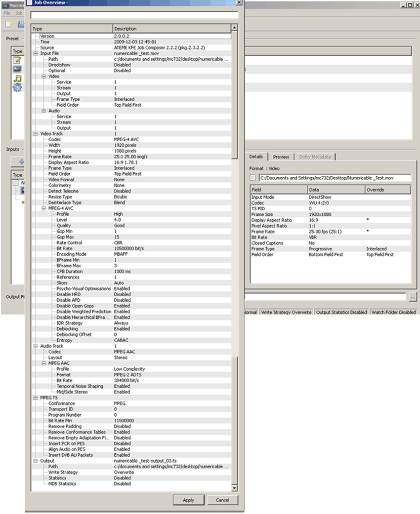Collapse the Video Track tree node

click(x=36, y=134)
